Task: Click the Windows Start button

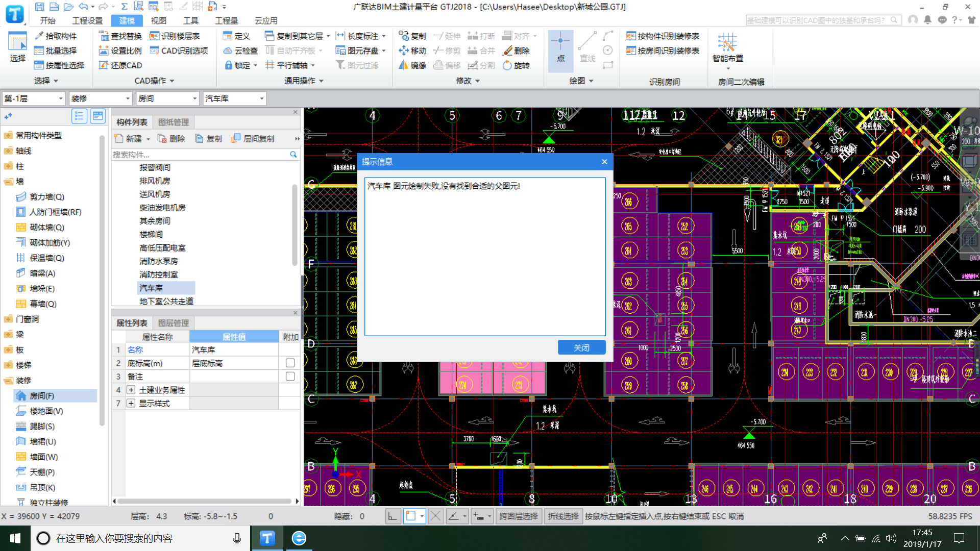Action: coord(15,538)
